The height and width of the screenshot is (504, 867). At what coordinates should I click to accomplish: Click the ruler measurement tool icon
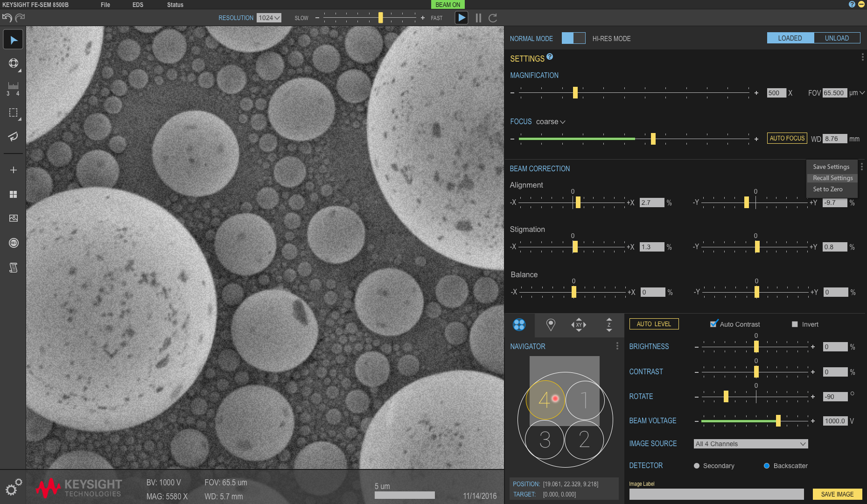[13, 88]
